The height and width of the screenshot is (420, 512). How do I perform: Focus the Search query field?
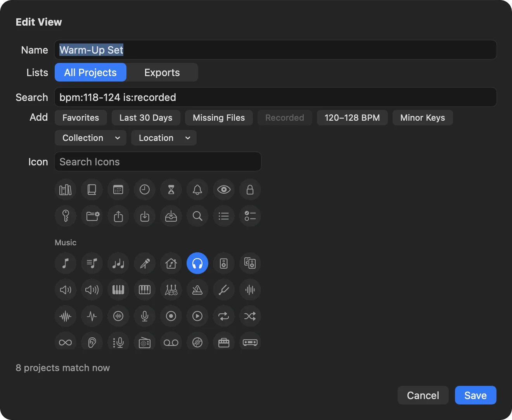275,97
